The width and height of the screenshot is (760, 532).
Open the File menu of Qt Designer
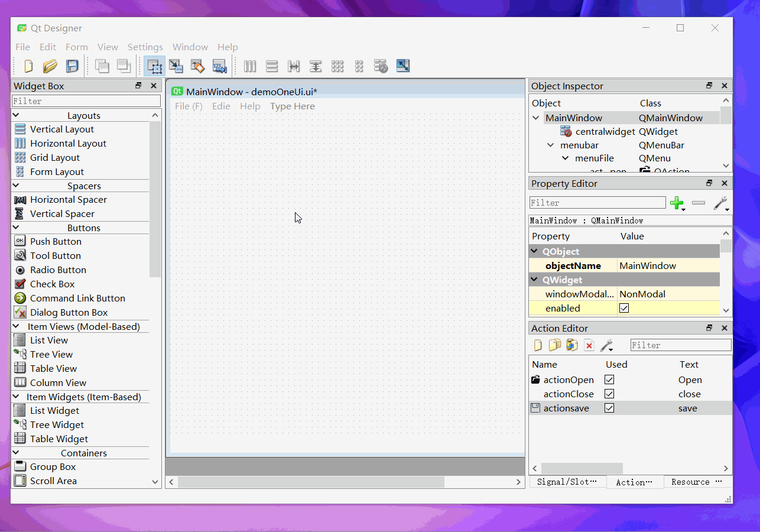pyautogui.click(x=22, y=47)
